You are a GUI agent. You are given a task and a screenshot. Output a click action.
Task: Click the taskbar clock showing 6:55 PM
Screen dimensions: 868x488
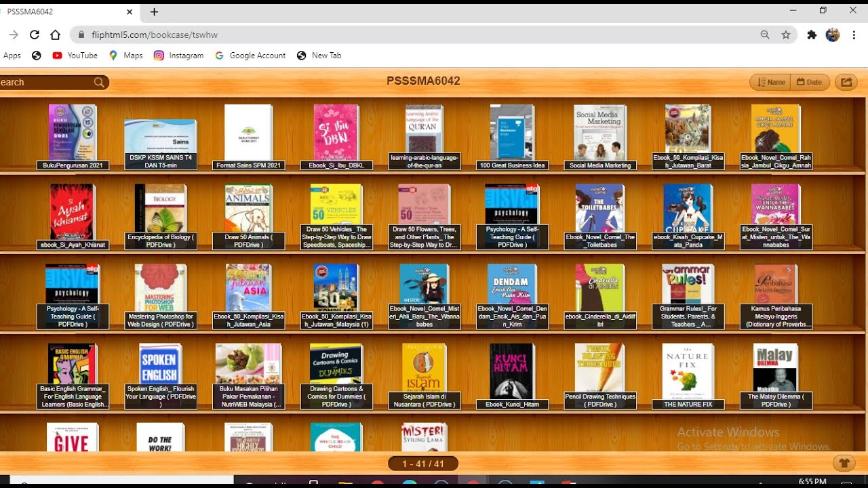[812, 481]
